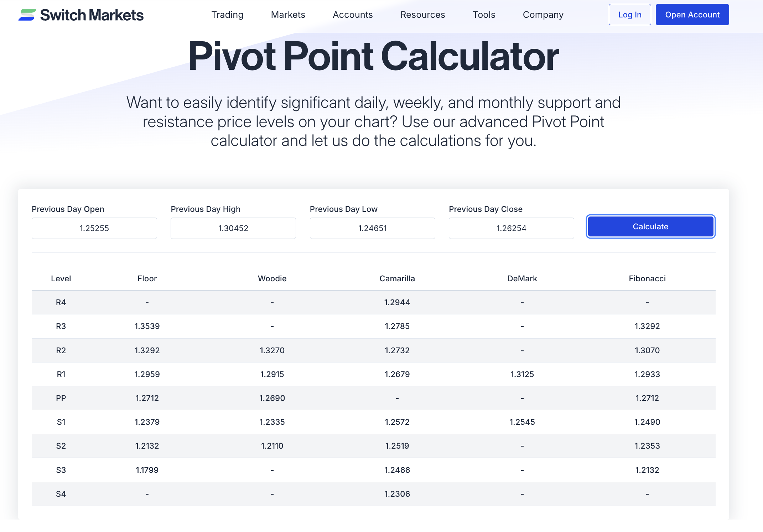Expand the Accounts menu

tap(353, 15)
